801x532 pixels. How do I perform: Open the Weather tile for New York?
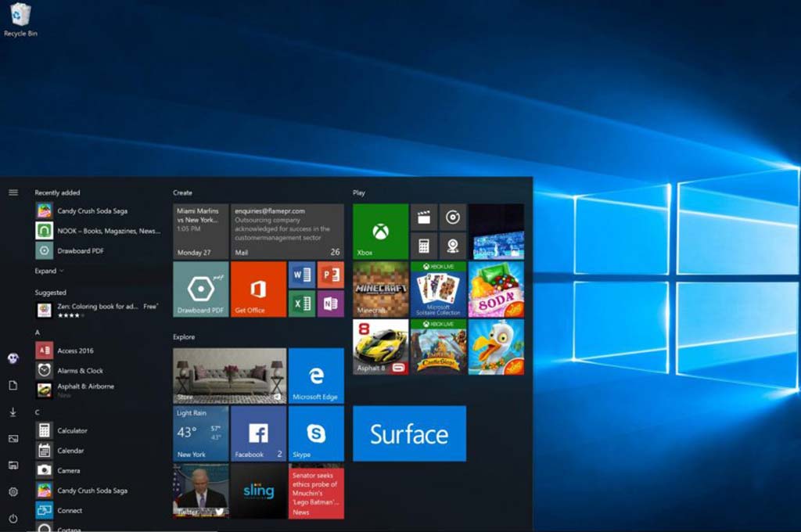coord(201,433)
